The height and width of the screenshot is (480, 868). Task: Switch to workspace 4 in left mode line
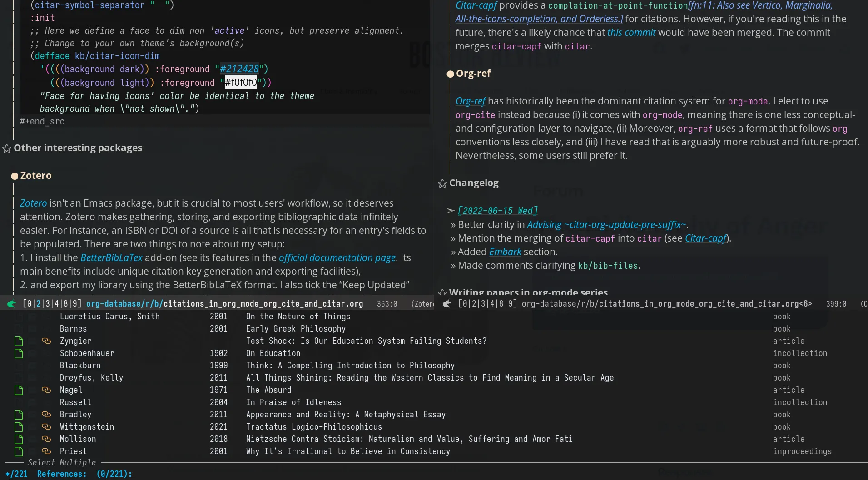pyautogui.click(x=57, y=304)
